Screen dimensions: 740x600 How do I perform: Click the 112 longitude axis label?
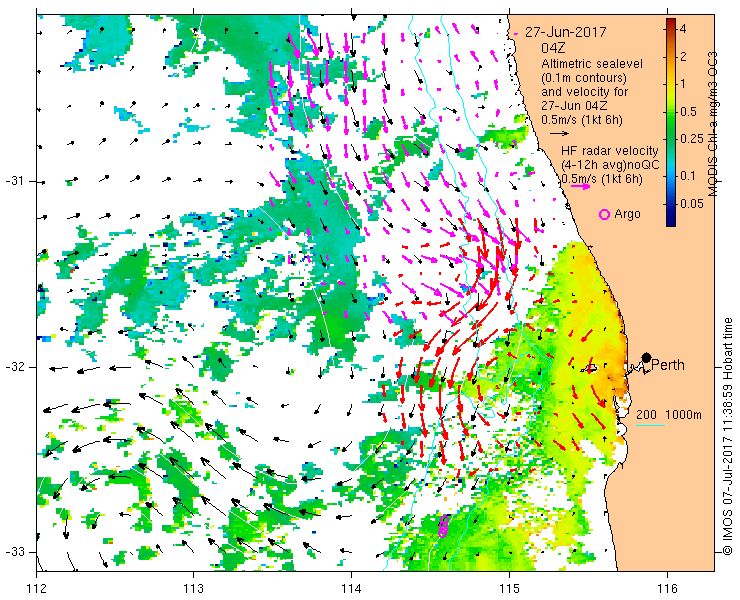click(x=36, y=589)
